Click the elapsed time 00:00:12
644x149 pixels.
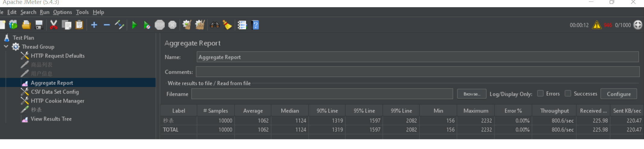(579, 25)
